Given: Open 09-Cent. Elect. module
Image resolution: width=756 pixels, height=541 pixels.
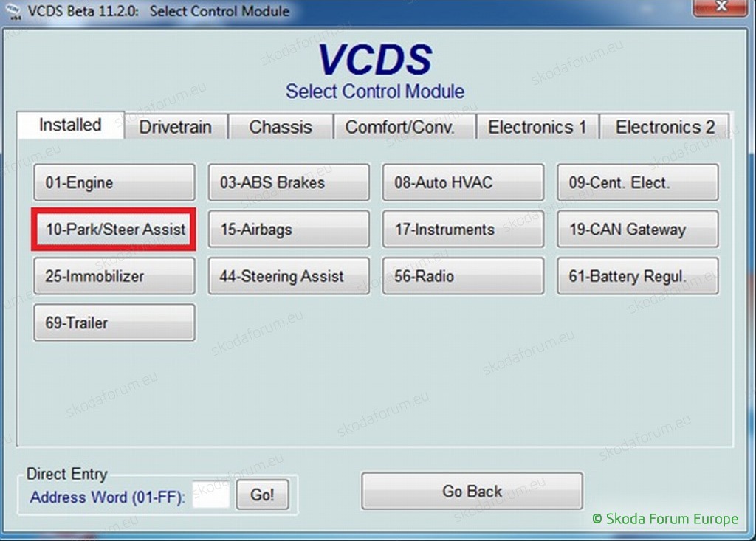Looking at the screenshot, I should pos(638,182).
